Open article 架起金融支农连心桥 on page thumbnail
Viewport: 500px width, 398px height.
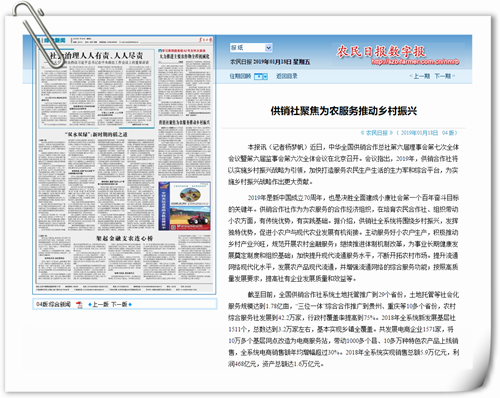click(124, 238)
